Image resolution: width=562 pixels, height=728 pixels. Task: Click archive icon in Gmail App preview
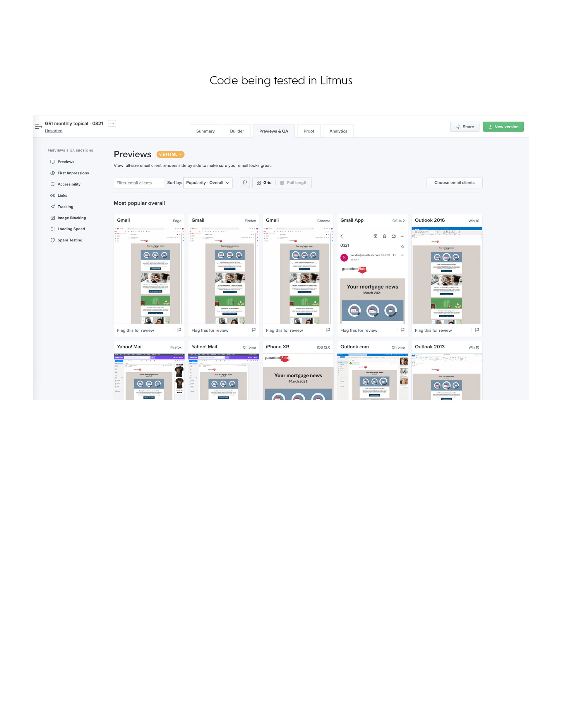376,236
